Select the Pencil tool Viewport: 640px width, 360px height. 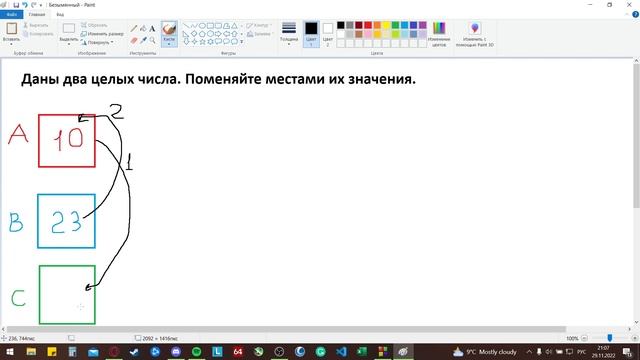pos(134,29)
